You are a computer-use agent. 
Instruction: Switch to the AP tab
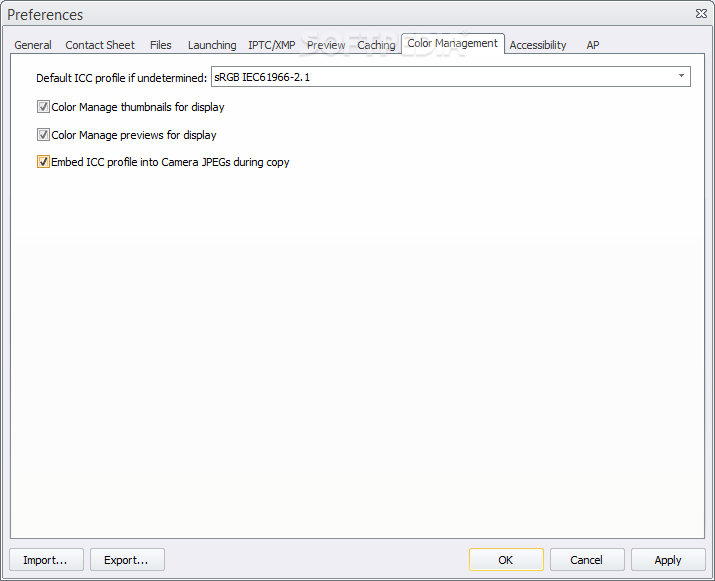click(x=593, y=45)
